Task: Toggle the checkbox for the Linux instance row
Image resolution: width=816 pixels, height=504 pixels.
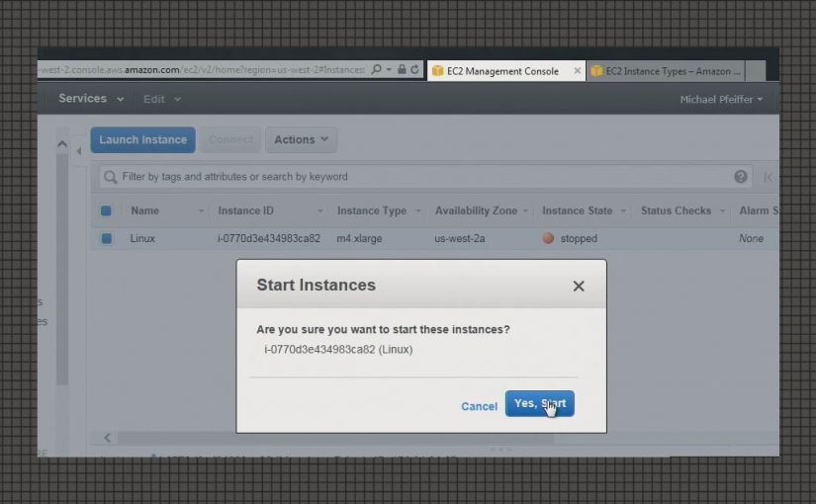Action: pos(107,238)
